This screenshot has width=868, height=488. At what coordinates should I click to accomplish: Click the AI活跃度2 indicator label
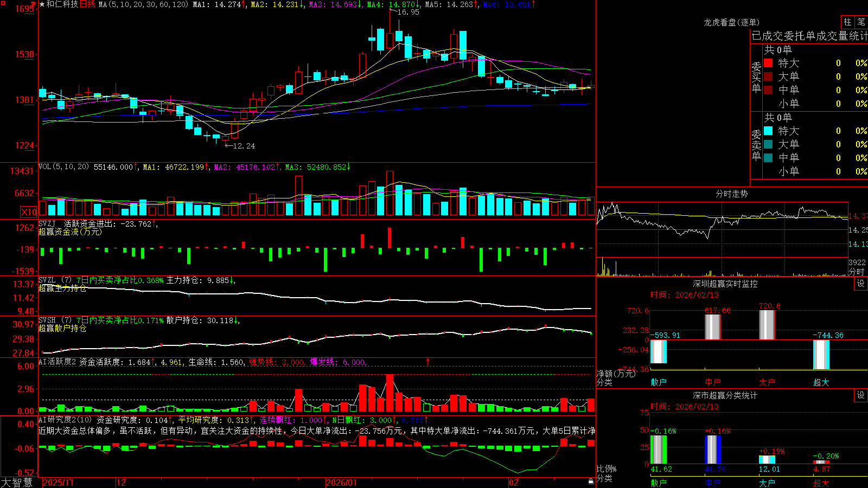coord(58,362)
